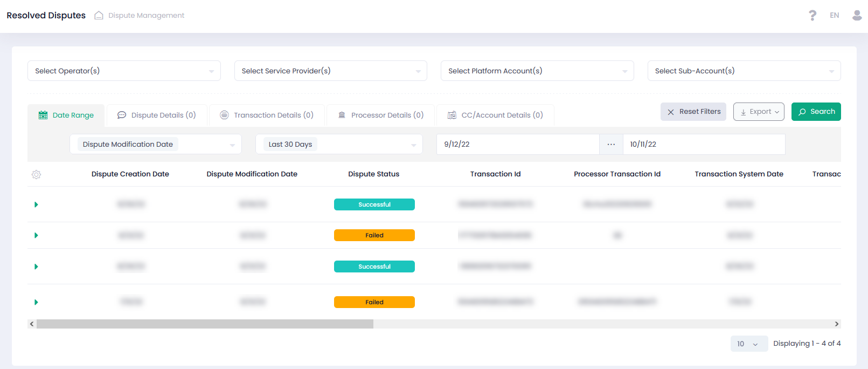
Task: Open help via the question mark icon
Action: [x=812, y=16]
